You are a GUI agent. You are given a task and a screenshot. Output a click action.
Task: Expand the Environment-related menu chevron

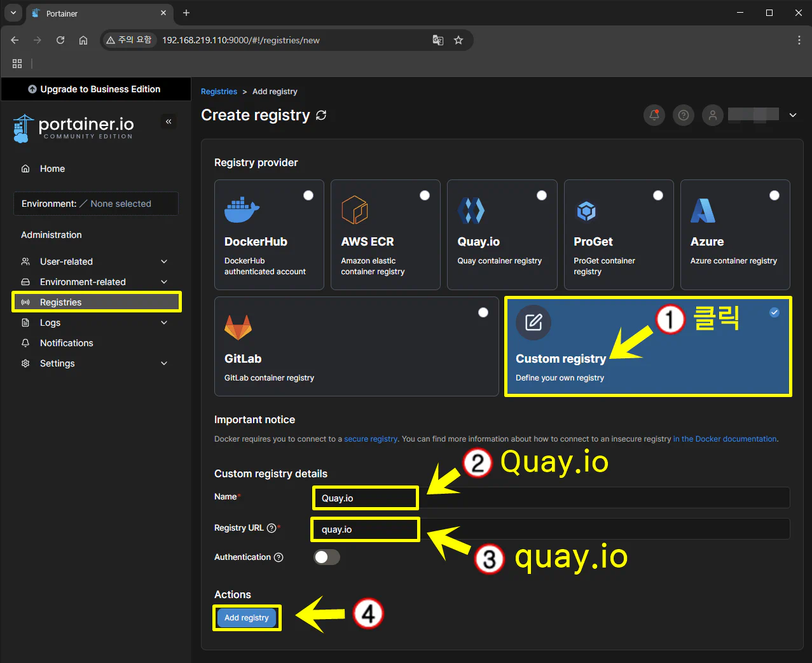pyautogui.click(x=164, y=282)
